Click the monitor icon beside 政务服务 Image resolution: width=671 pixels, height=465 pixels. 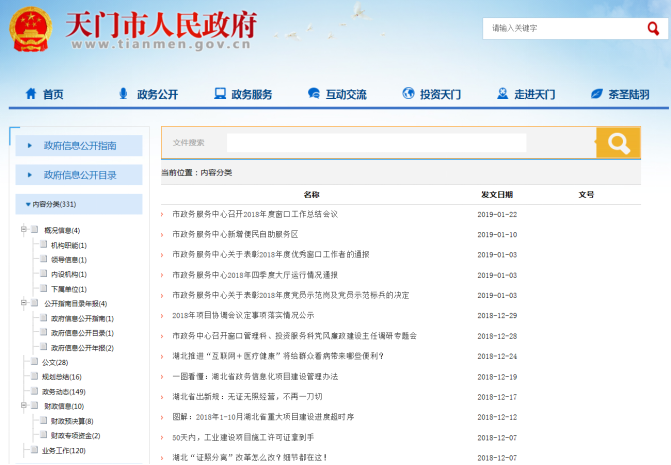(219, 94)
